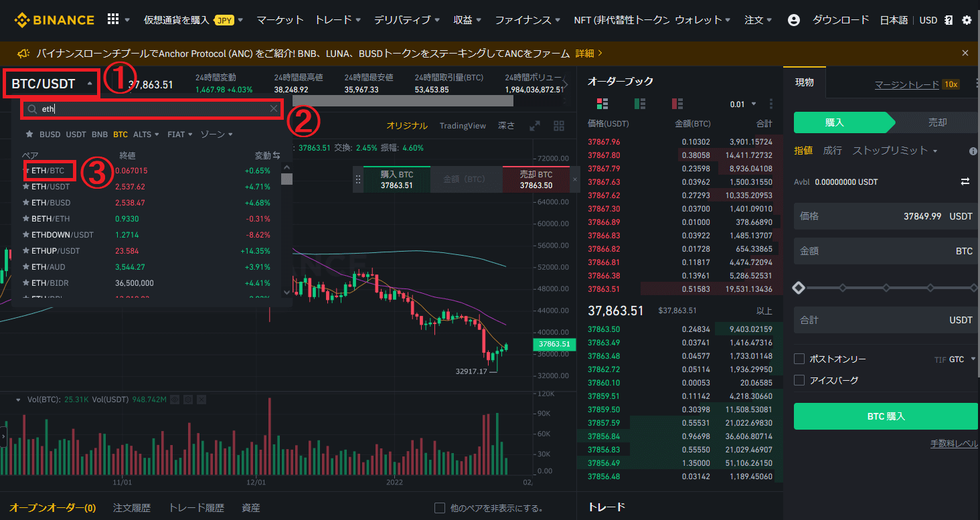Image resolution: width=980 pixels, height=520 pixels.
Task: Favorite the ETH/AUD pair star
Action: pyautogui.click(x=27, y=267)
